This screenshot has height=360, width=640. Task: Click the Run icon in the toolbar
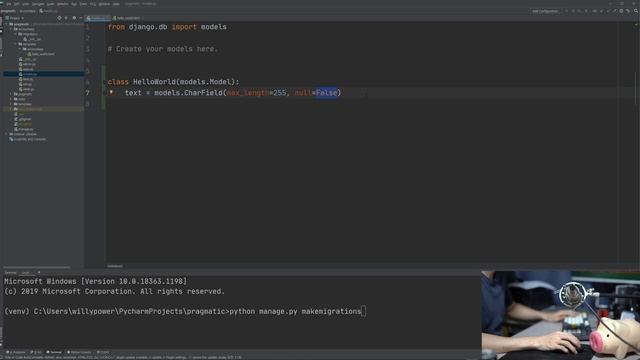pyautogui.click(x=567, y=11)
